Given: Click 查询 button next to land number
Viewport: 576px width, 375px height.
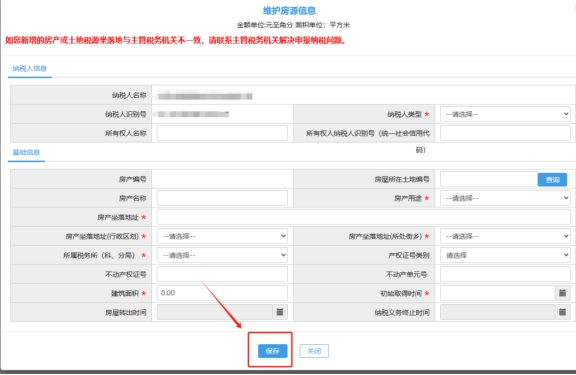Looking at the screenshot, I should pos(552,180).
